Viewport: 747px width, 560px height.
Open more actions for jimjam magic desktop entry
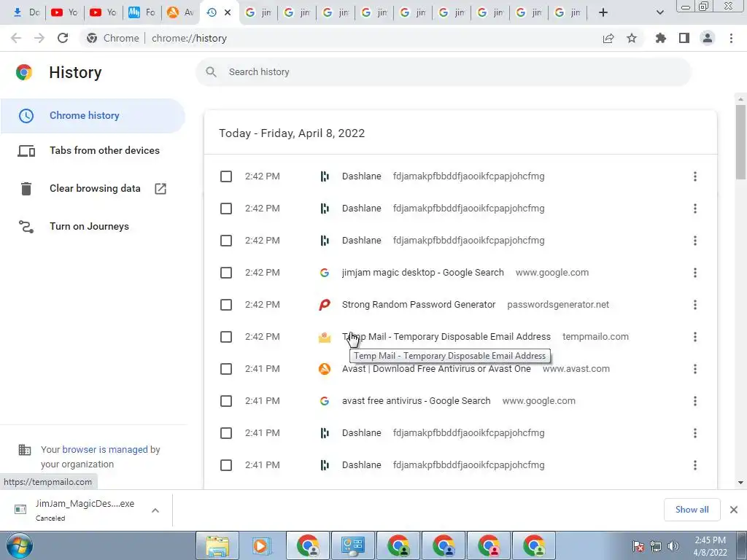tap(695, 273)
